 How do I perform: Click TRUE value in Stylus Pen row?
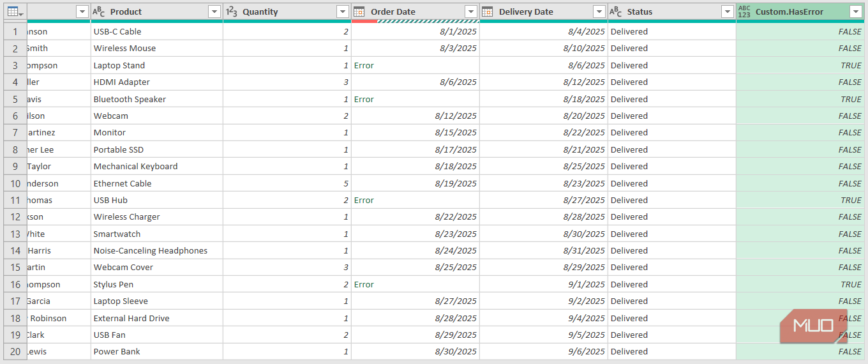click(800, 284)
